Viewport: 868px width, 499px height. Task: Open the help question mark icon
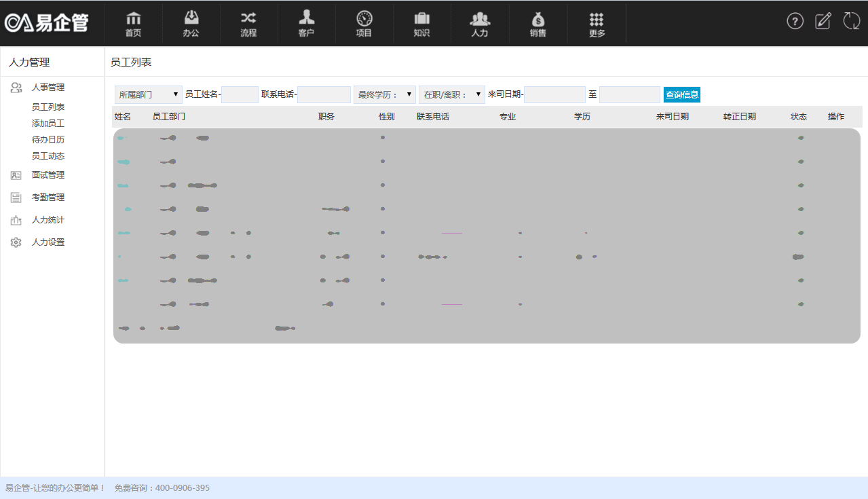(795, 21)
